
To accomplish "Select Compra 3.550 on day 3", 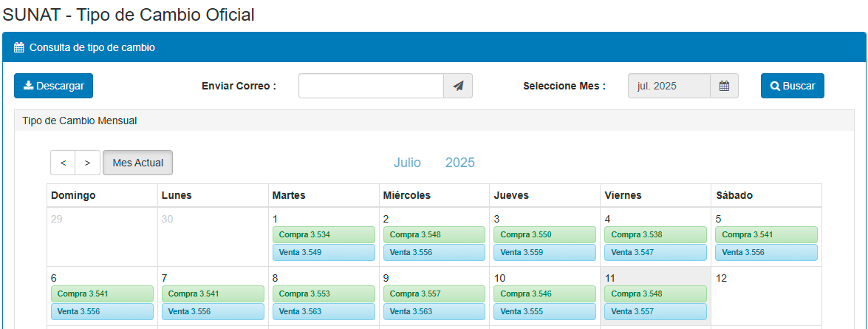I will click(545, 235).
